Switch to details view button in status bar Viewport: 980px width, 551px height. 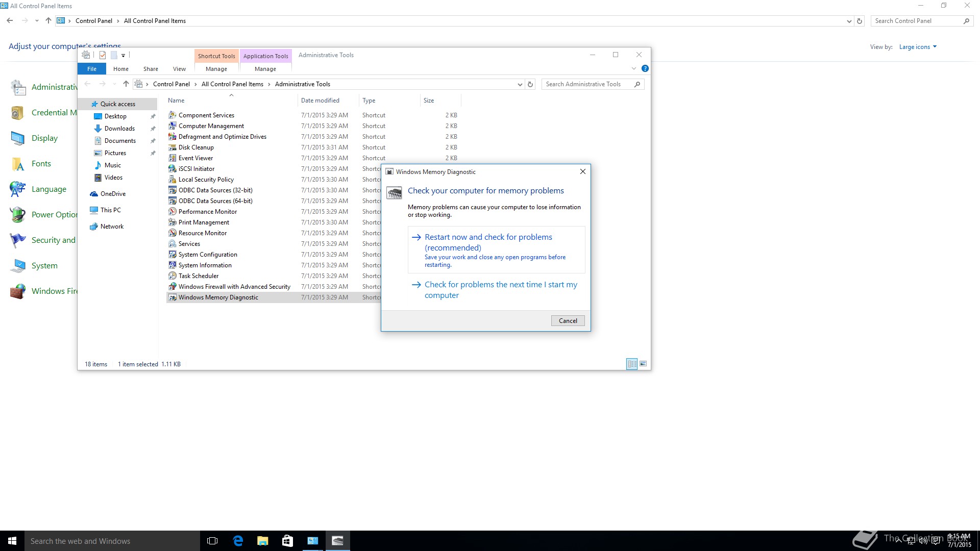[632, 364]
